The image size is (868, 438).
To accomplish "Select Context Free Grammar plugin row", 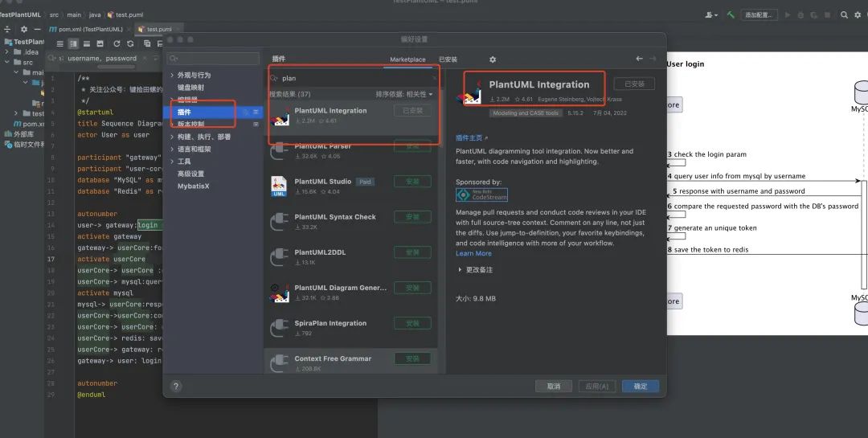I will [x=351, y=361].
